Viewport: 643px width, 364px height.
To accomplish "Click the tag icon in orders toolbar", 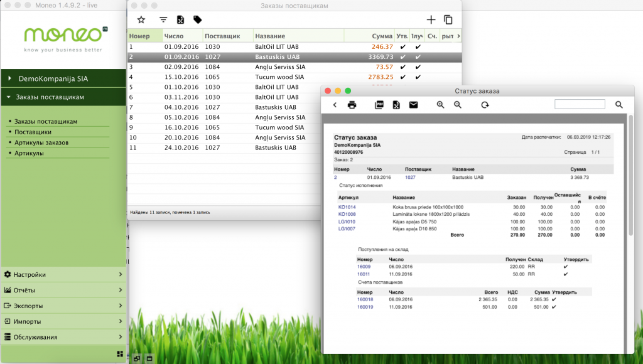I will 198,20.
